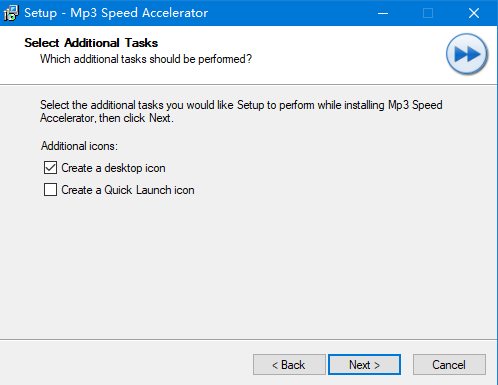The height and width of the screenshot is (385, 498).
Task: Click the greyed-out maximize window button
Action: [428, 13]
